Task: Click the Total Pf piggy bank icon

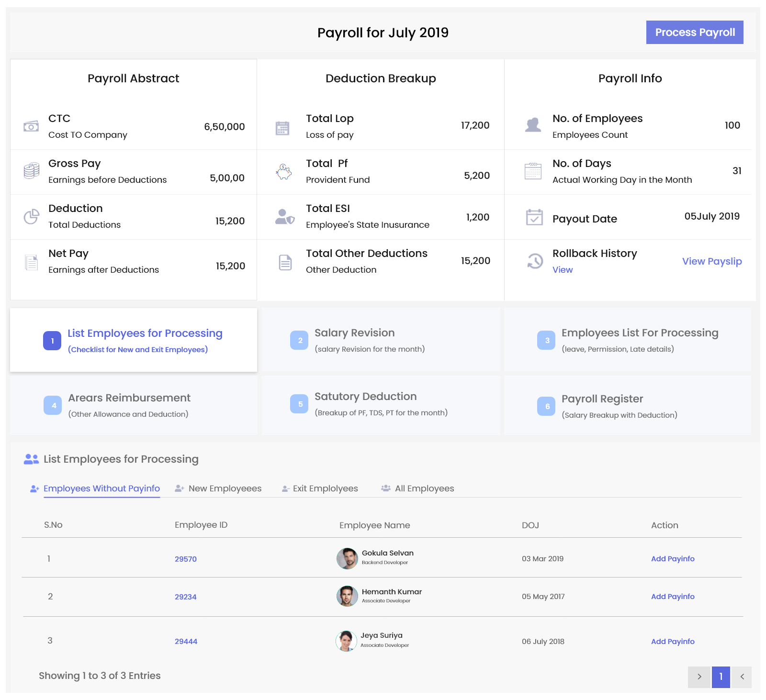Action: 284,172
